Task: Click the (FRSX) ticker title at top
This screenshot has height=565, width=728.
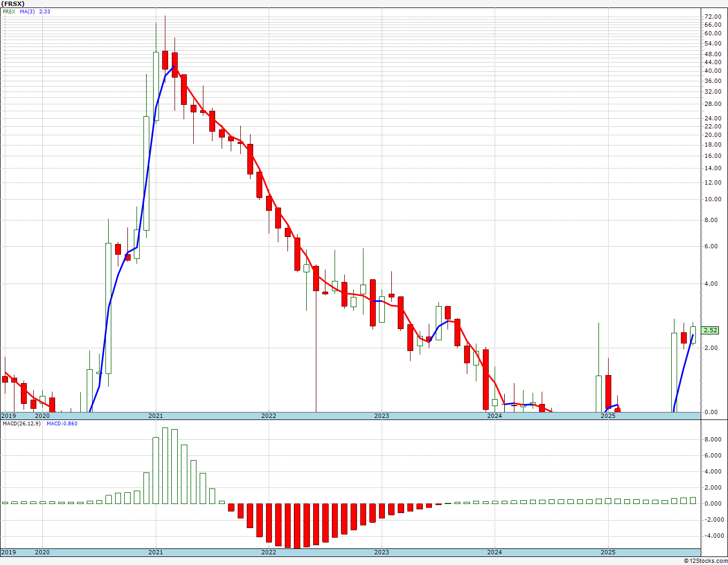Action: pos(13,3)
